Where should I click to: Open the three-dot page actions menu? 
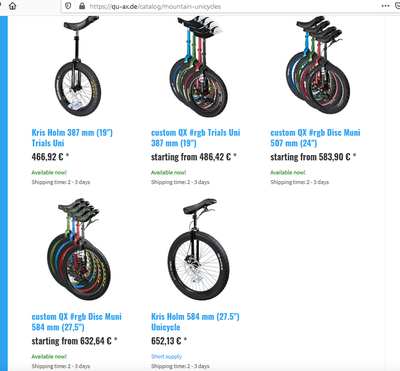tap(385, 6)
